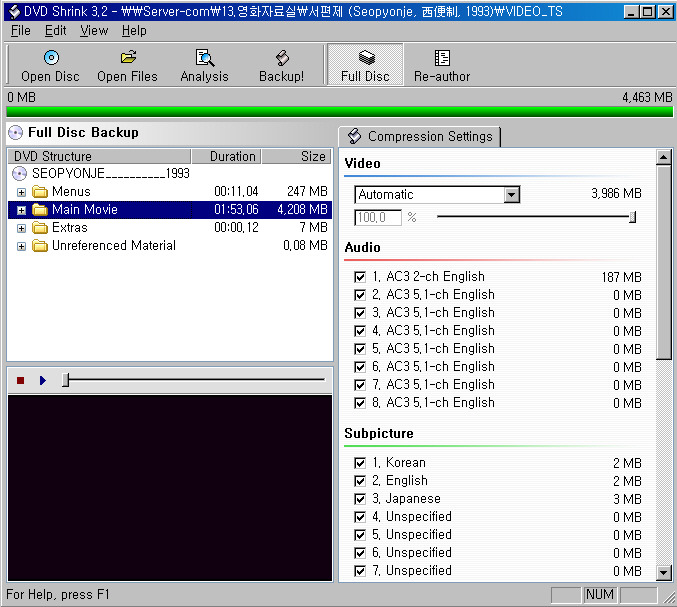Start the Backup! toolbar action
The image size is (677, 607).
[281, 59]
